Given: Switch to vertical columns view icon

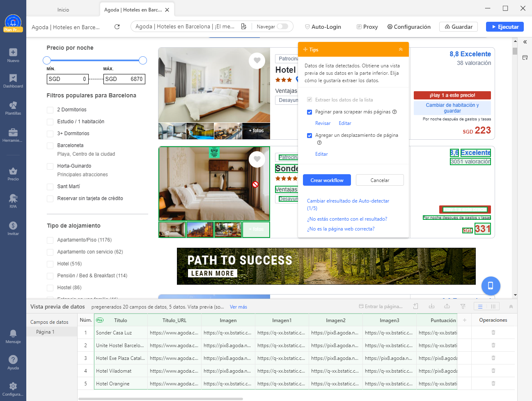Looking at the screenshot, I should click(493, 307).
